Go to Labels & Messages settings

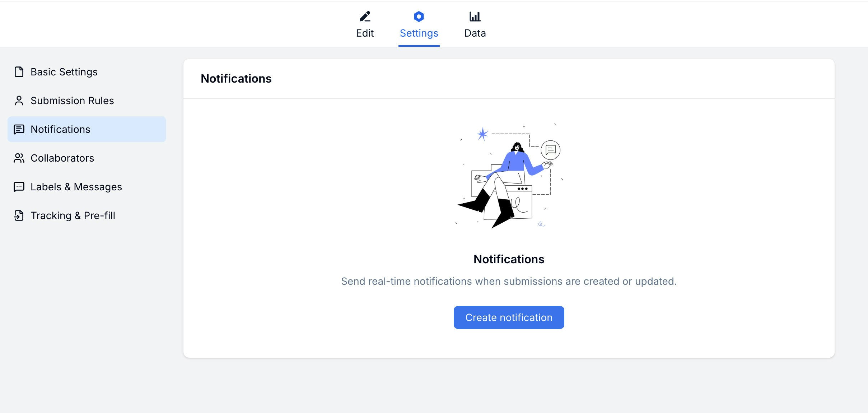(76, 187)
